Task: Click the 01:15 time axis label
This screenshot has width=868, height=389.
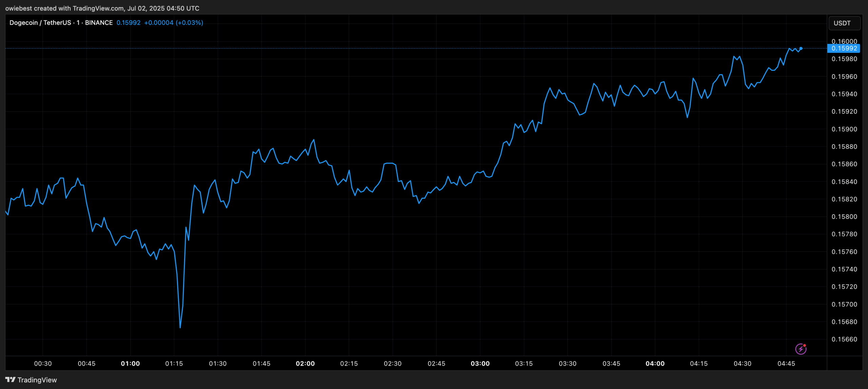Action: coord(174,364)
